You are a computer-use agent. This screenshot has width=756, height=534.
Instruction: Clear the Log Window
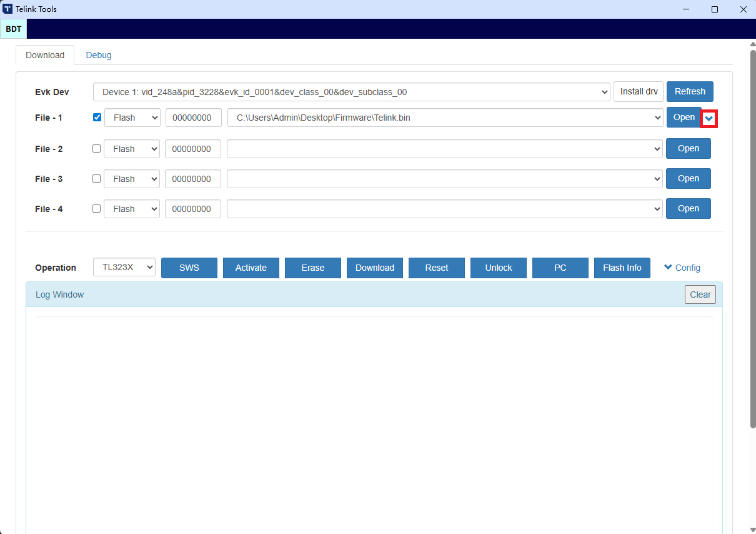tap(700, 295)
